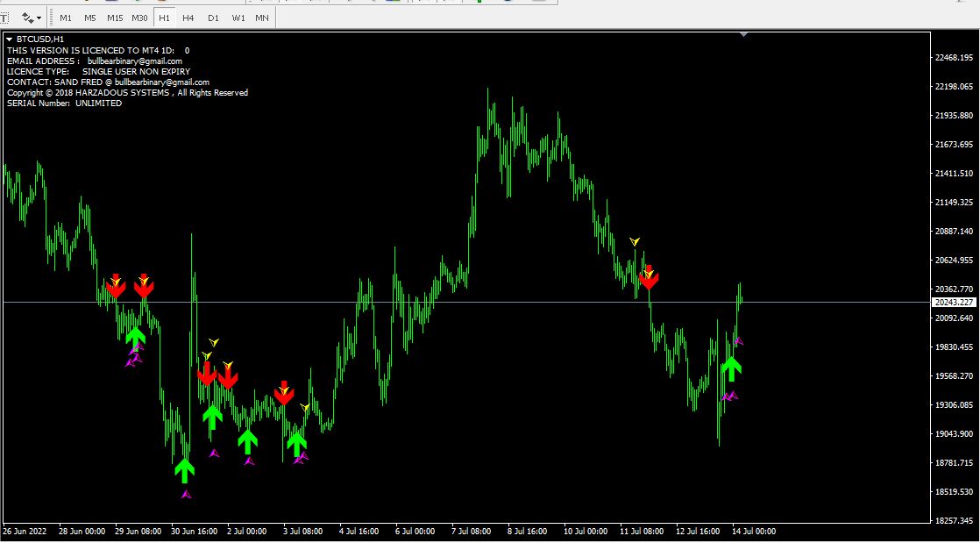980x543 pixels.
Task: Select the D1 daily timeframe
Action: tap(213, 18)
